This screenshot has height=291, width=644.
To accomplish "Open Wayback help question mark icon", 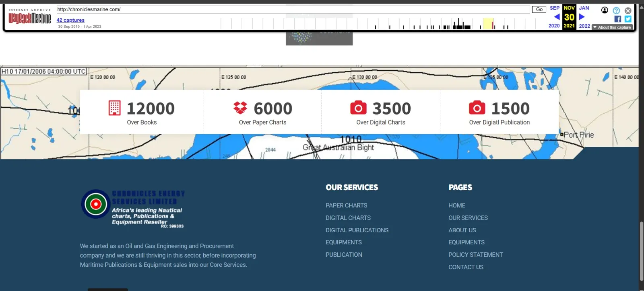I will point(616,10).
